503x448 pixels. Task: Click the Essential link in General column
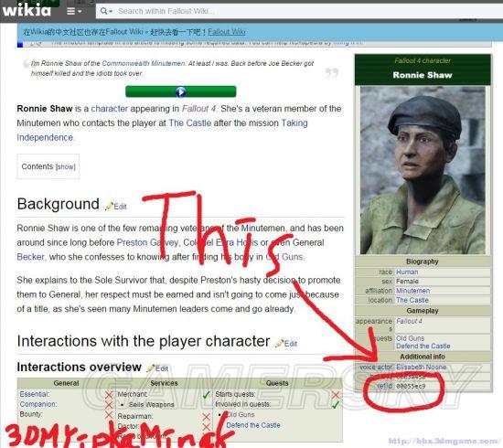(x=35, y=394)
